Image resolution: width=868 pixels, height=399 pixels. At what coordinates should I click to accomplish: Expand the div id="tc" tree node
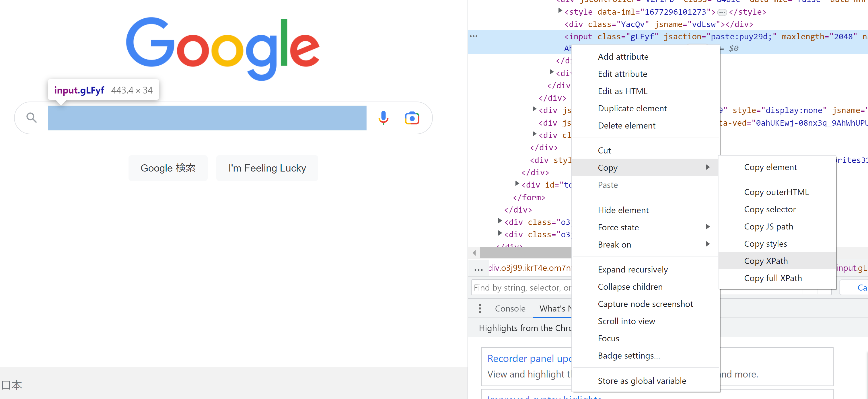point(517,184)
